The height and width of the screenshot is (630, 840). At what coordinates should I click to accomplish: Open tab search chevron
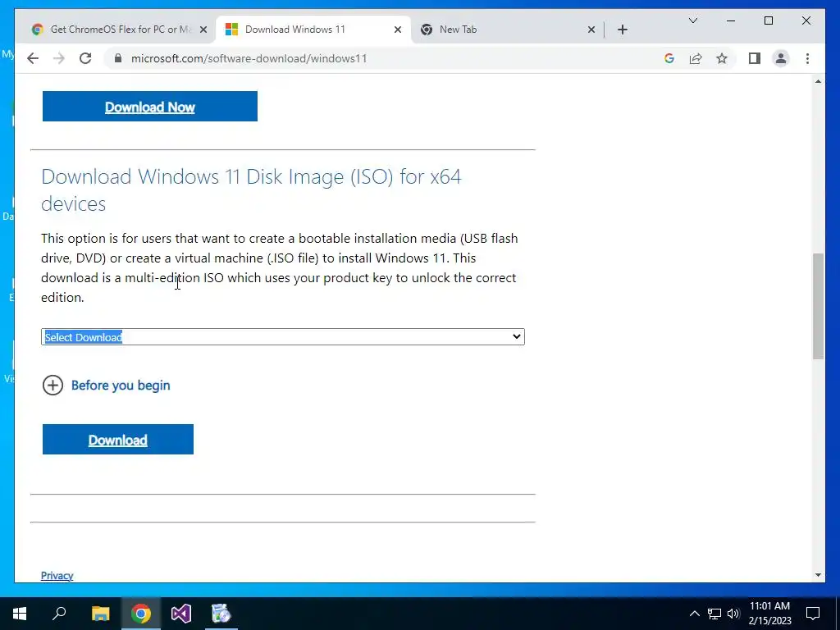(x=692, y=21)
